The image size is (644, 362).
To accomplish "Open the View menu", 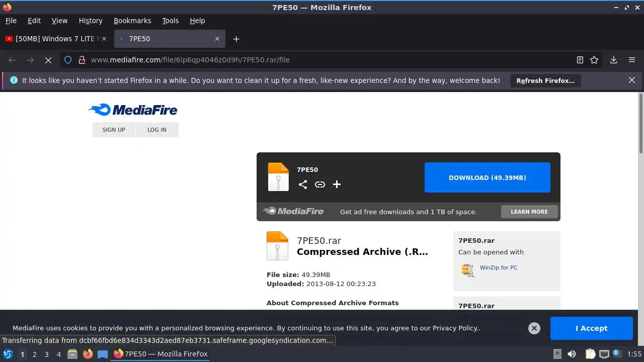I will (x=59, y=21).
